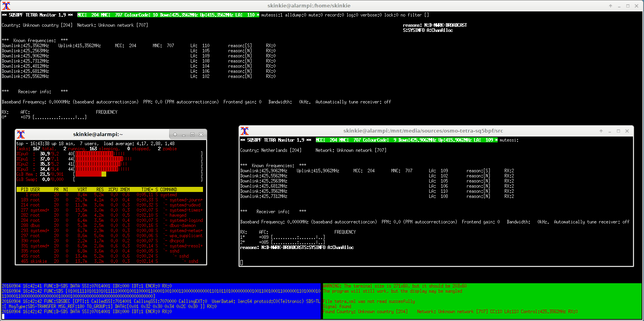Viewport: 644px width, 321px height.
Task: Click the 'COMMAND' column header in top
Action: pos(168,190)
